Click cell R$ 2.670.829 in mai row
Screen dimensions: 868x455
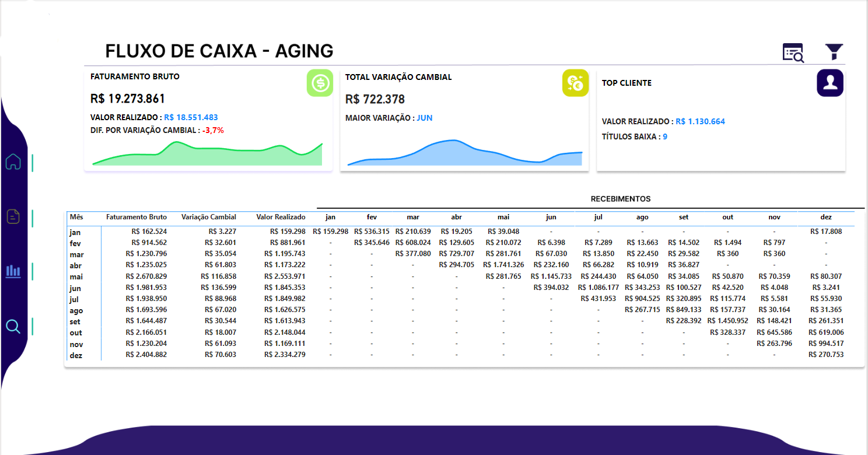tap(146, 276)
